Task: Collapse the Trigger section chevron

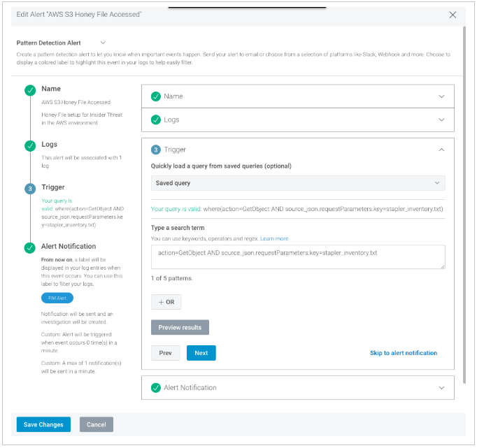Action: click(441, 150)
